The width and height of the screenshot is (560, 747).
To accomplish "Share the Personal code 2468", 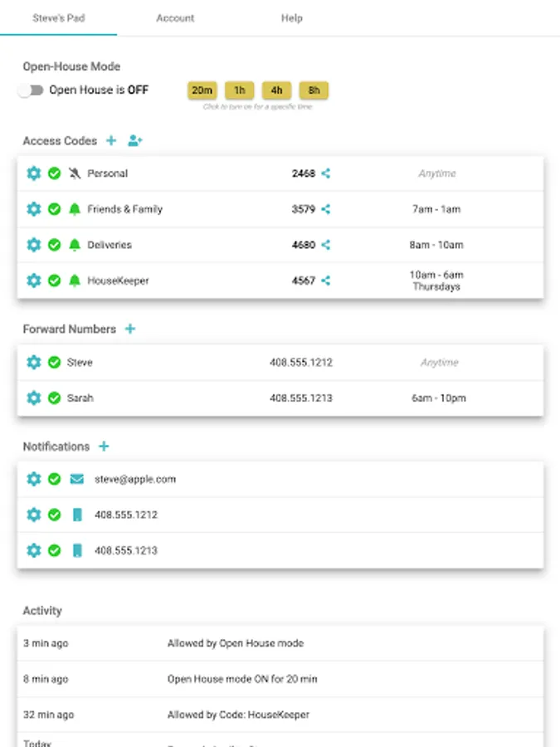I will click(x=326, y=173).
